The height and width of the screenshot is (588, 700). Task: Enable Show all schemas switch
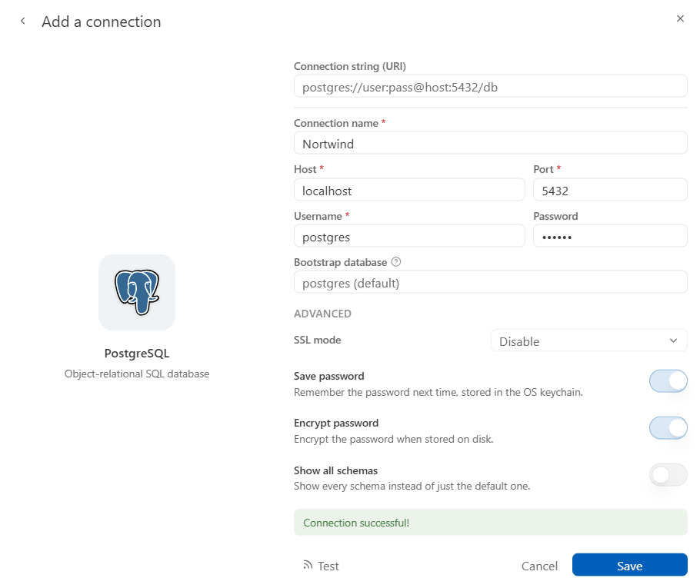(668, 475)
